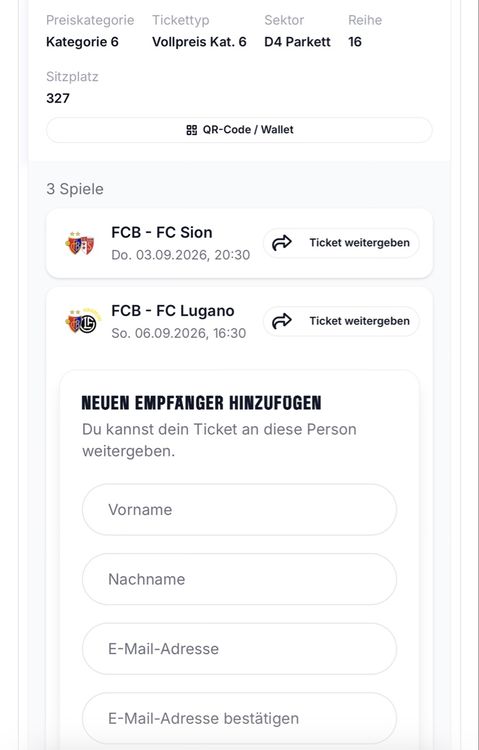
Task: Open QR-Code / Wallet button
Action: tap(239, 130)
